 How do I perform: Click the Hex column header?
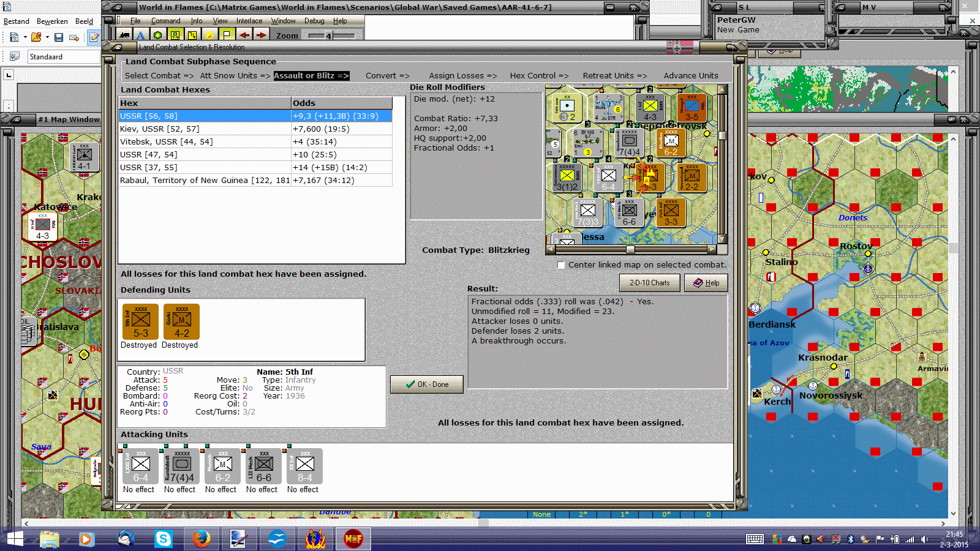click(205, 103)
